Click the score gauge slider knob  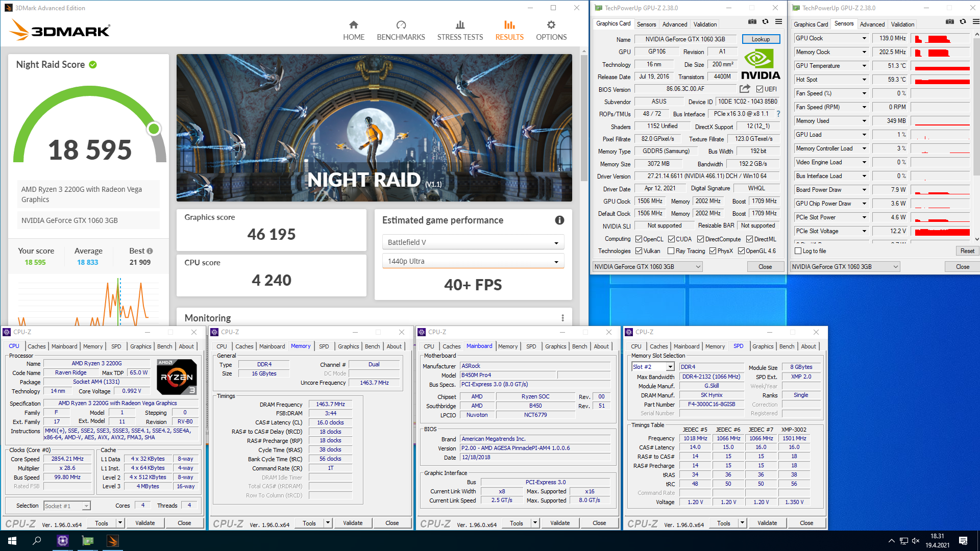[x=154, y=129]
